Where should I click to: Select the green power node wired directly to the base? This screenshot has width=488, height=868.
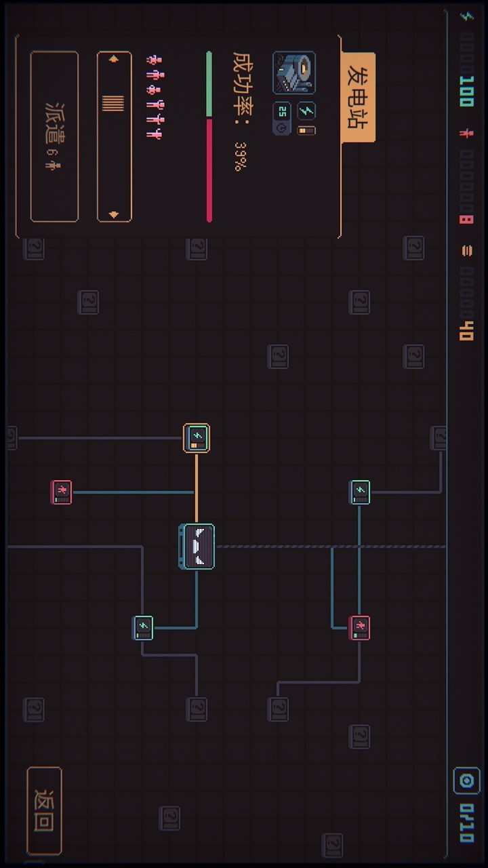click(143, 628)
